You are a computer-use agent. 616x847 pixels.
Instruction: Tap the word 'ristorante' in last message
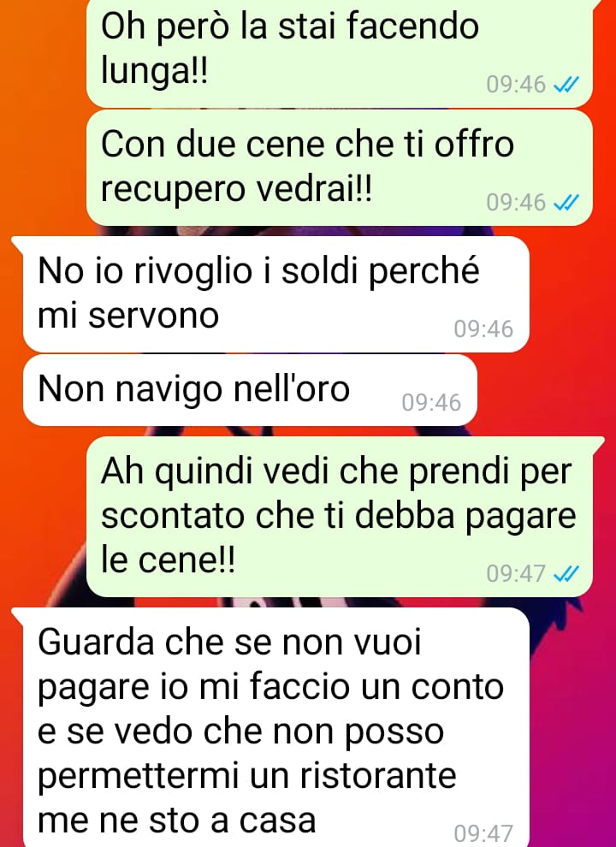(377, 776)
